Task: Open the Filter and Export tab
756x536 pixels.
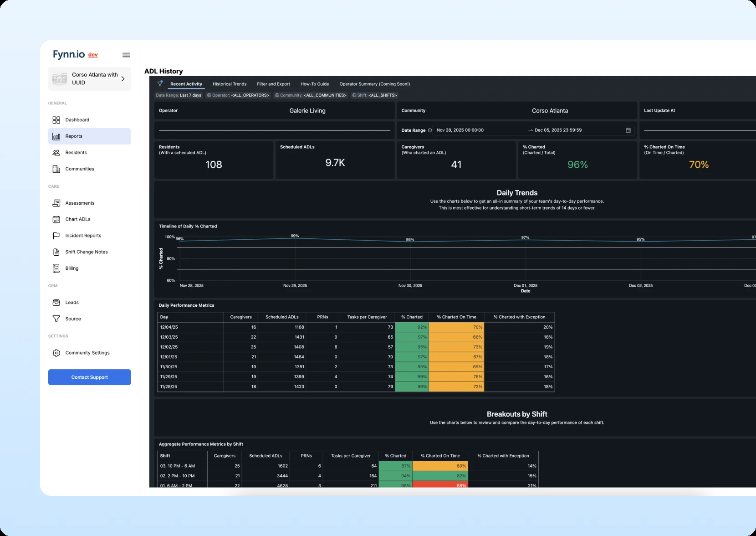Action: (273, 84)
